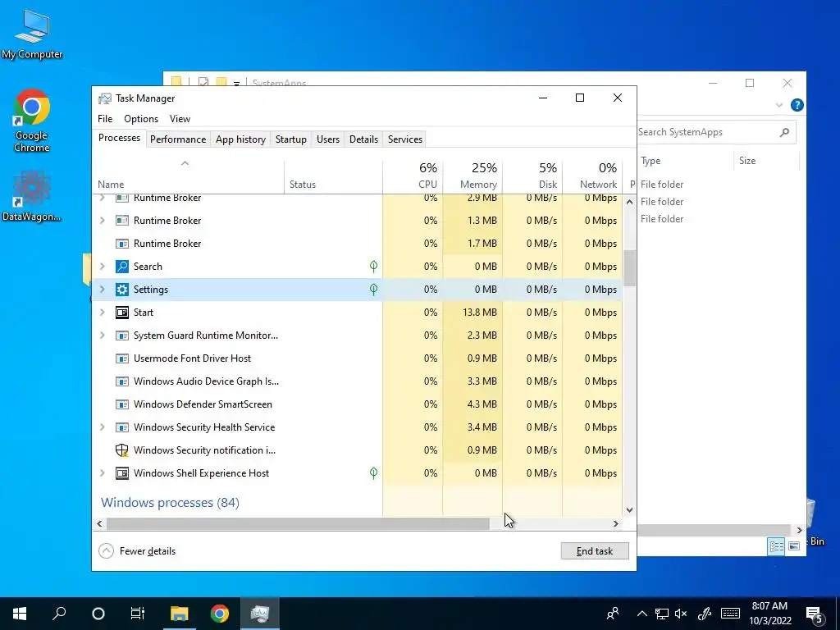Sort by the Name column header

click(x=188, y=176)
